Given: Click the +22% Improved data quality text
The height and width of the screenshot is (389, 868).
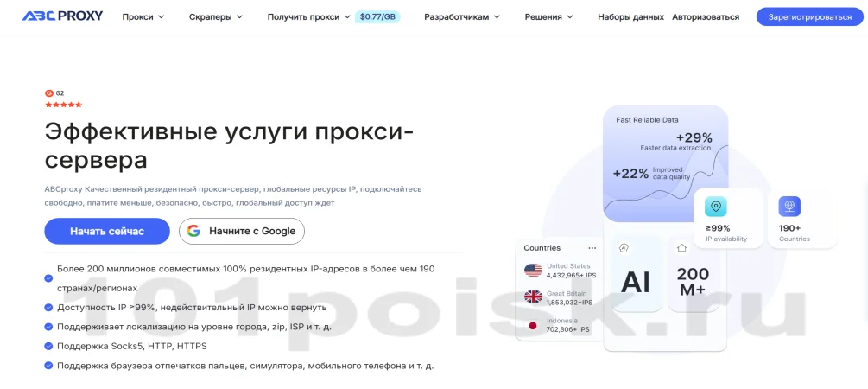Looking at the screenshot, I should (x=651, y=173).
